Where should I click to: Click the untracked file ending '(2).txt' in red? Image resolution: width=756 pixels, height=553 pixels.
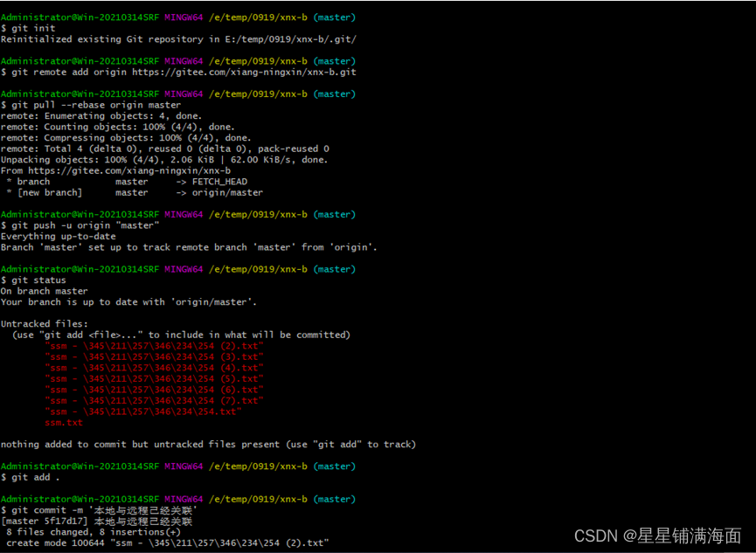pyautogui.click(x=155, y=346)
